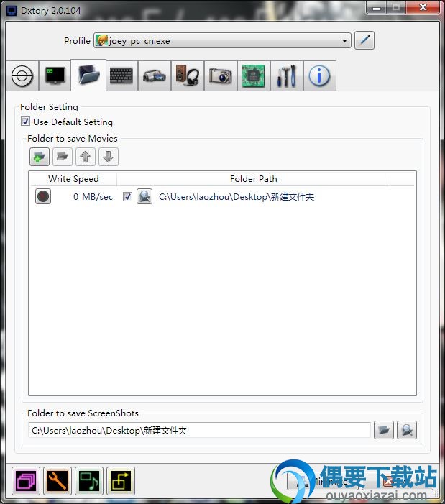Toggle Use Default Setting checkbox

(26, 122)
